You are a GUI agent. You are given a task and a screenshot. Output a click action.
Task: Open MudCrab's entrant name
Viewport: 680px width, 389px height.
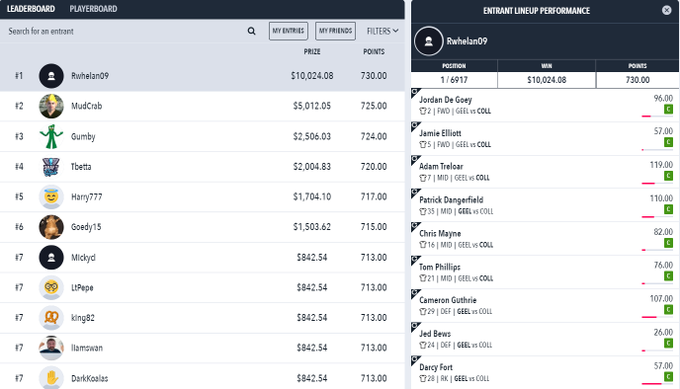[87, 106]
